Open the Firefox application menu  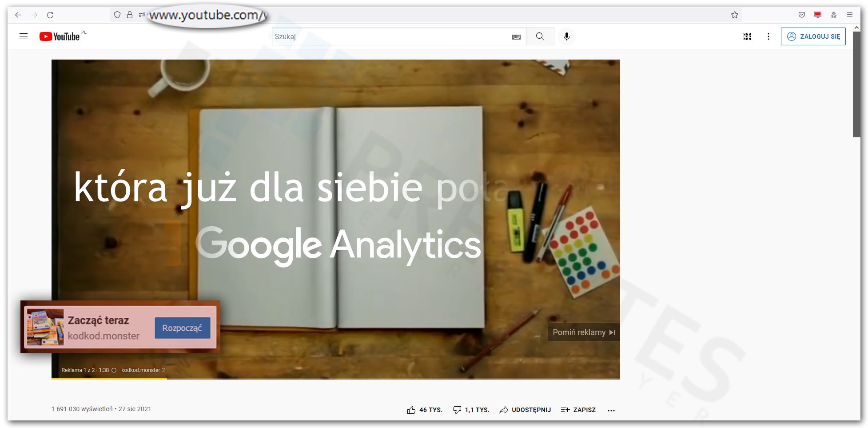pos(850,15)
